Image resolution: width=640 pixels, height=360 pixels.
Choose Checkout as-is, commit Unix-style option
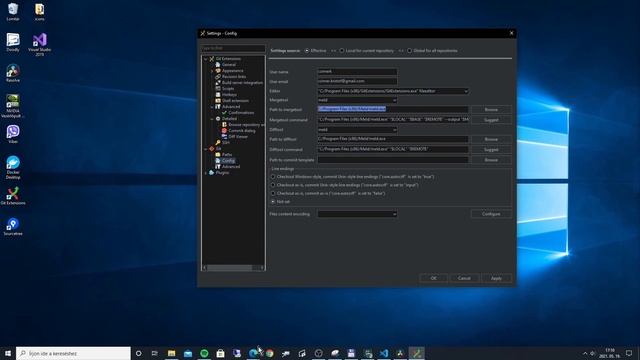click(x=273, y=185)
